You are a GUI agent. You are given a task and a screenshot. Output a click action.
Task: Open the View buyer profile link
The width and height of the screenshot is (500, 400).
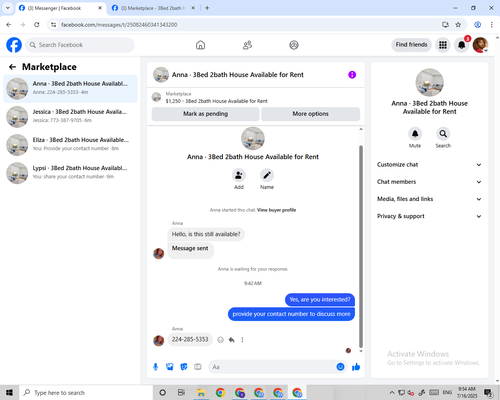point(276,210)
